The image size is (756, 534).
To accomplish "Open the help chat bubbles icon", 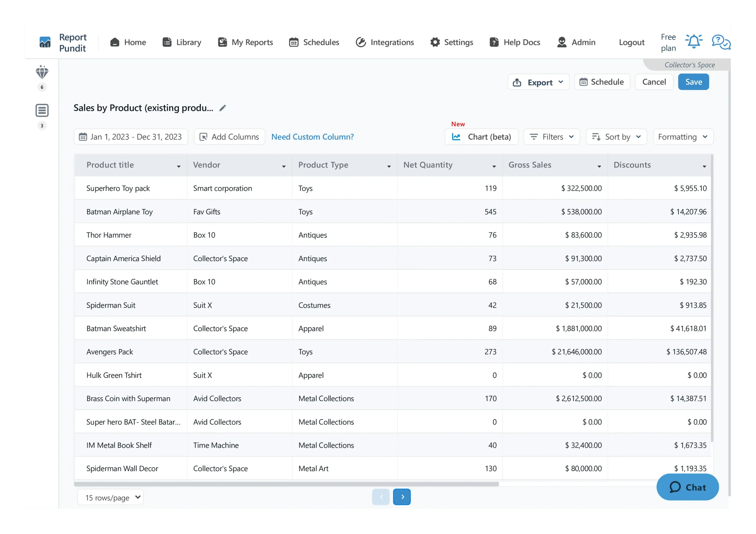I will [x=721, y=43].
